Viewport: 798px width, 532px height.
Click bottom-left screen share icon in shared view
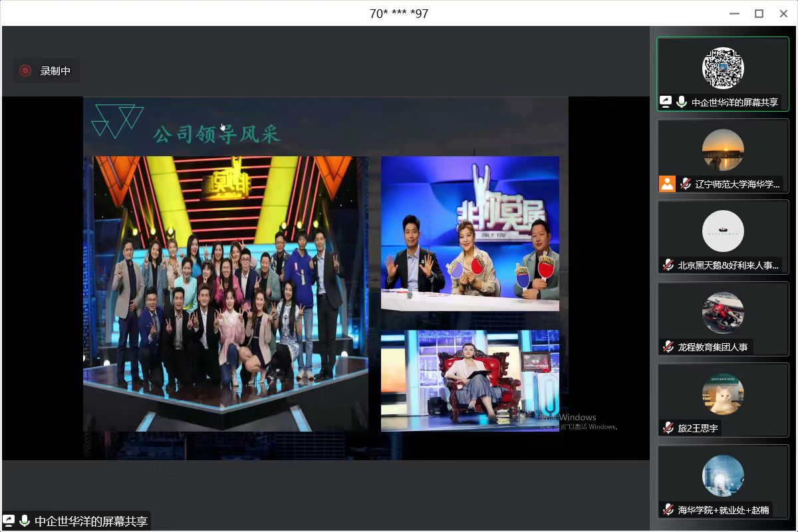tap(9, 521)
